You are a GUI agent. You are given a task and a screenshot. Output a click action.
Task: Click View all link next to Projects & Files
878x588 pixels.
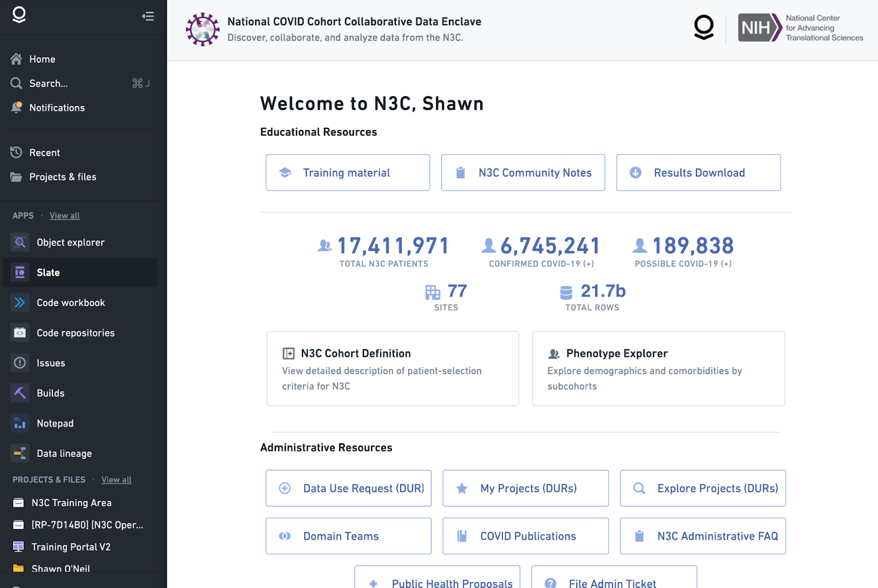pyautogui.click(x=116, y=479)
